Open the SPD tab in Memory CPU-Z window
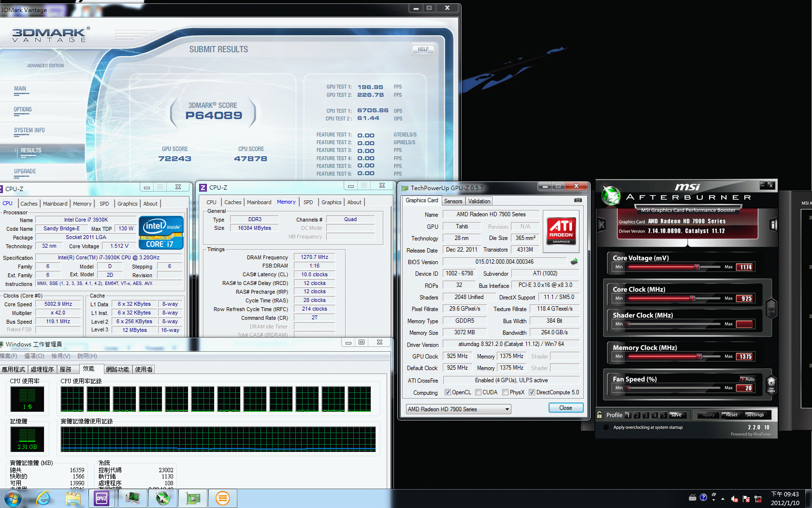Viewport: 812px width, 508px height. pyautogui.click(x=308, y=202)
